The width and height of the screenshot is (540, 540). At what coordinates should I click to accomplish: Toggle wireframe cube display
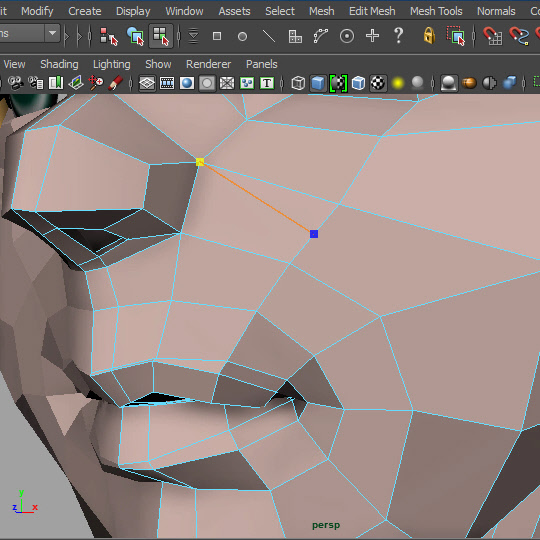tap(298, 83)
